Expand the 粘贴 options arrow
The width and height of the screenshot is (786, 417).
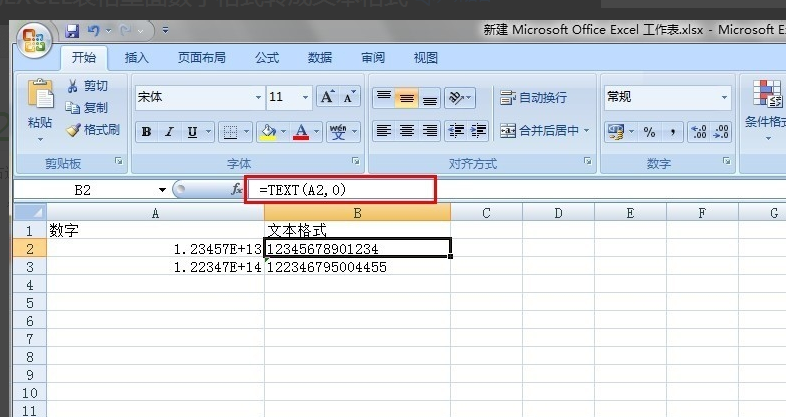40,139
